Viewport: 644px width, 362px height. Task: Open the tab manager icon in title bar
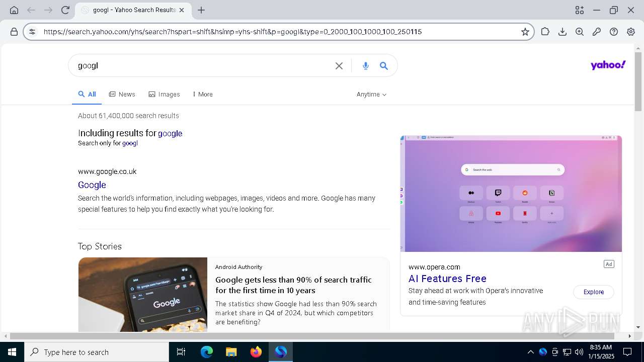pos(580,10)
